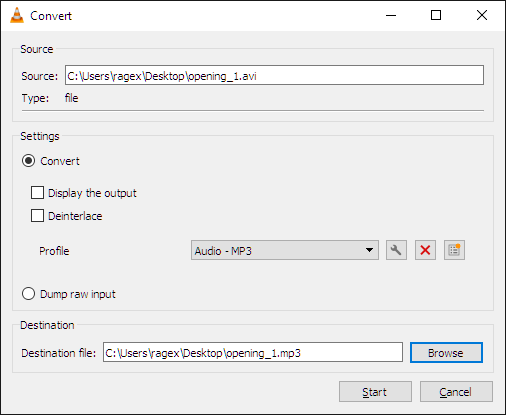The width and height of the screenshot is (506, 415).
Task: Click Browse to choose destination file
Action: (446, 352)
